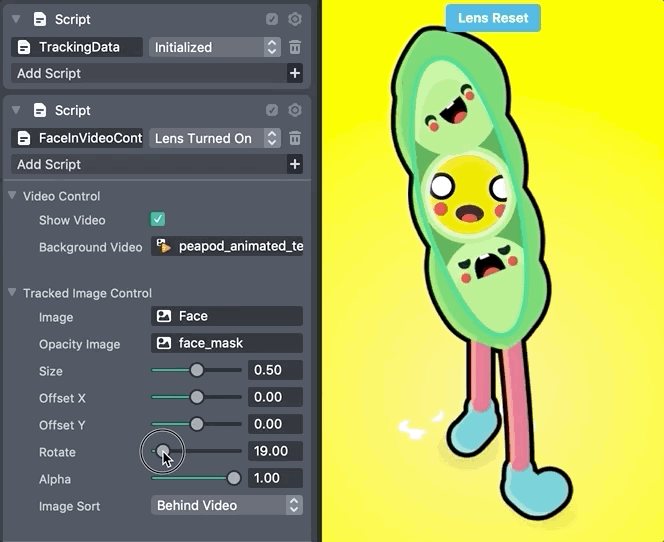Click the first Add Script button
The width and height of the screenshot is (664, 542).
click(149, 73)
